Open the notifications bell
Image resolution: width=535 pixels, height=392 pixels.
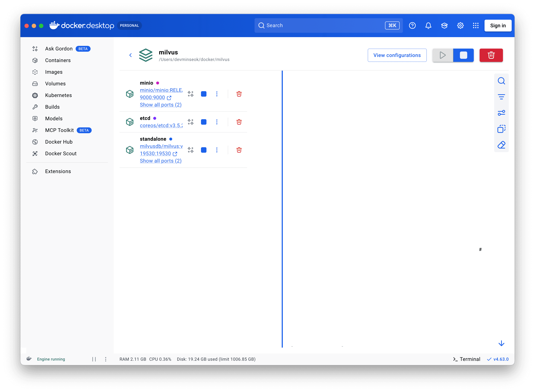click(x=428, y=26)
